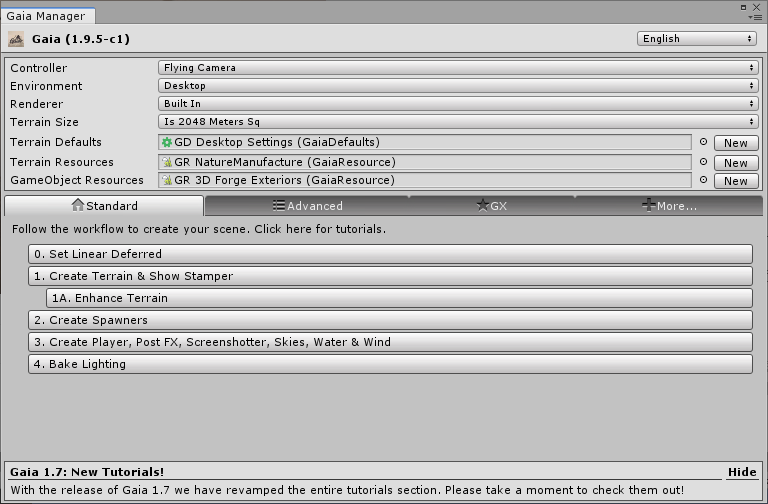This screenshot has height=504, width=768.
Task: Hide the Gaia 1.7 news panel
Action: tap(742, 472)
